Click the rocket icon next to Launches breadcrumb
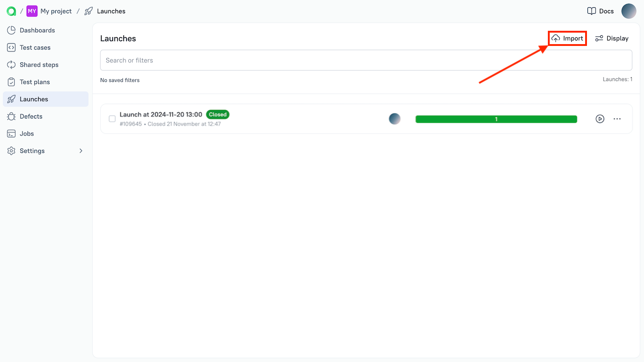The height and width of the screenshot is (362, 644). point(87,11)
